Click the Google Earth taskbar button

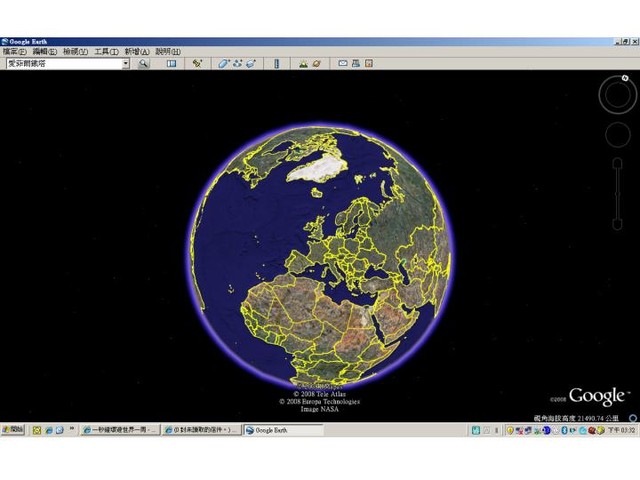[283, 430]
